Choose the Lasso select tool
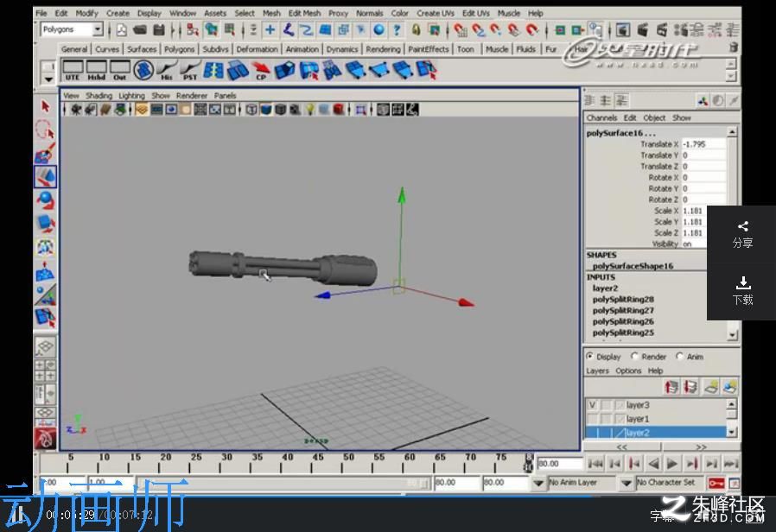The height and width of the screenshot is (532, 776). 46,130
